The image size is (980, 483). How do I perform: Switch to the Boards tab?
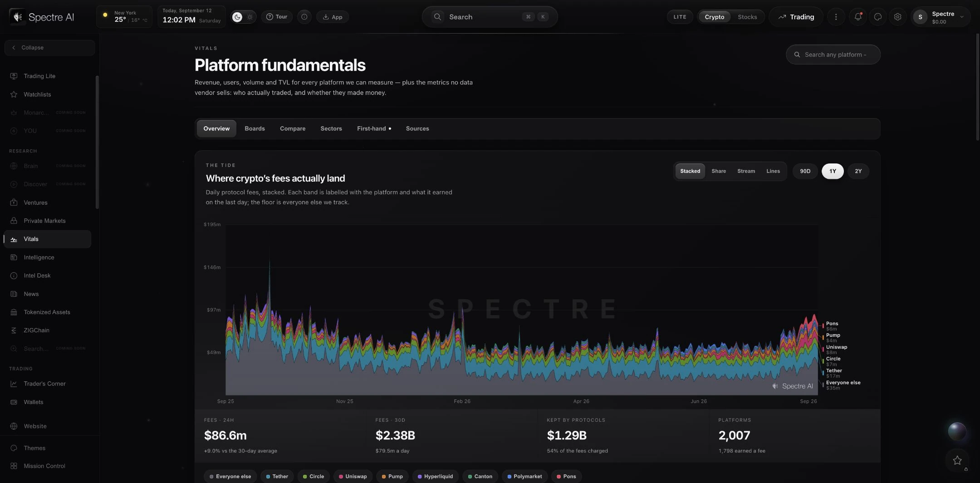click(255, 129)
